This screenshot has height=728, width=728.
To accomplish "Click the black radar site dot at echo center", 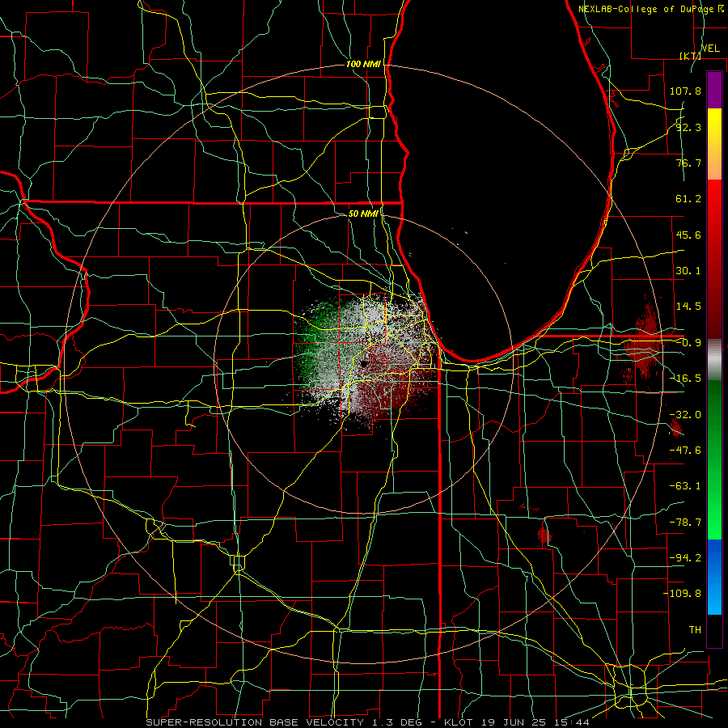I will 363,363.
